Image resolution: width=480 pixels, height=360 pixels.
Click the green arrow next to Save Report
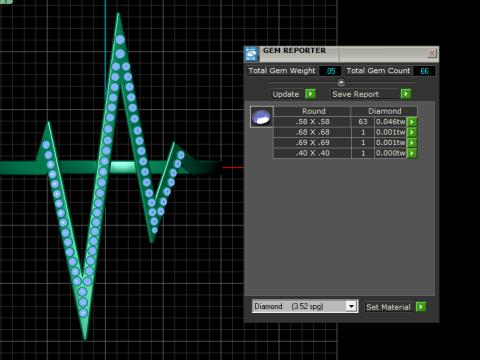point(406,94)
